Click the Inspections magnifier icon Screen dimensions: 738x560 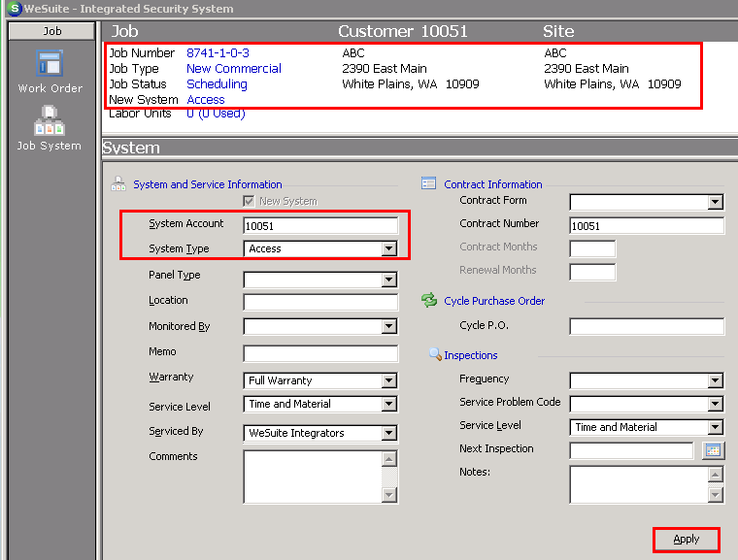pyautogui.click(x=435, y=354)
